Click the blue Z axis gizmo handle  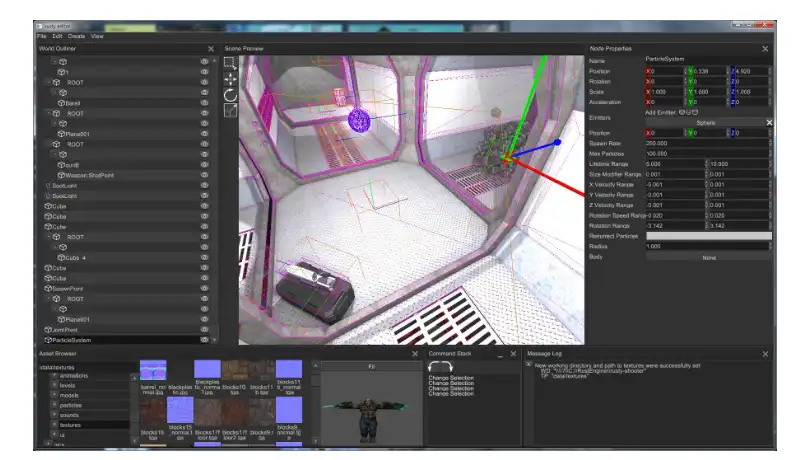pos(557,142)
